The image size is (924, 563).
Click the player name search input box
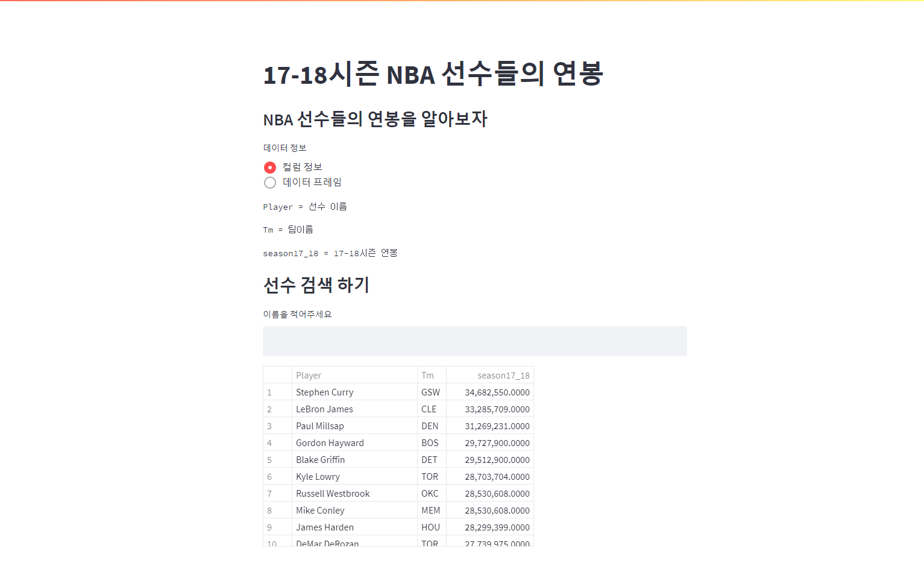(474, 341)
